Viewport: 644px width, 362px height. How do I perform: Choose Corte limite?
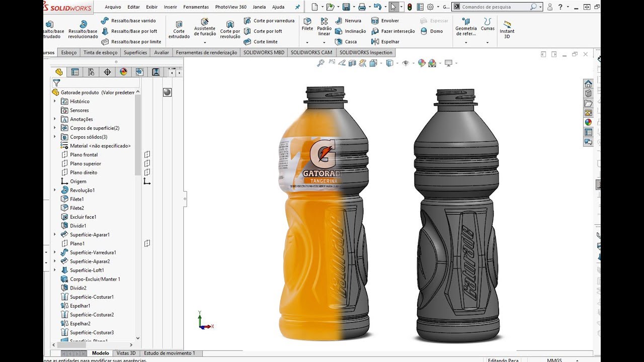coord(261,42)
